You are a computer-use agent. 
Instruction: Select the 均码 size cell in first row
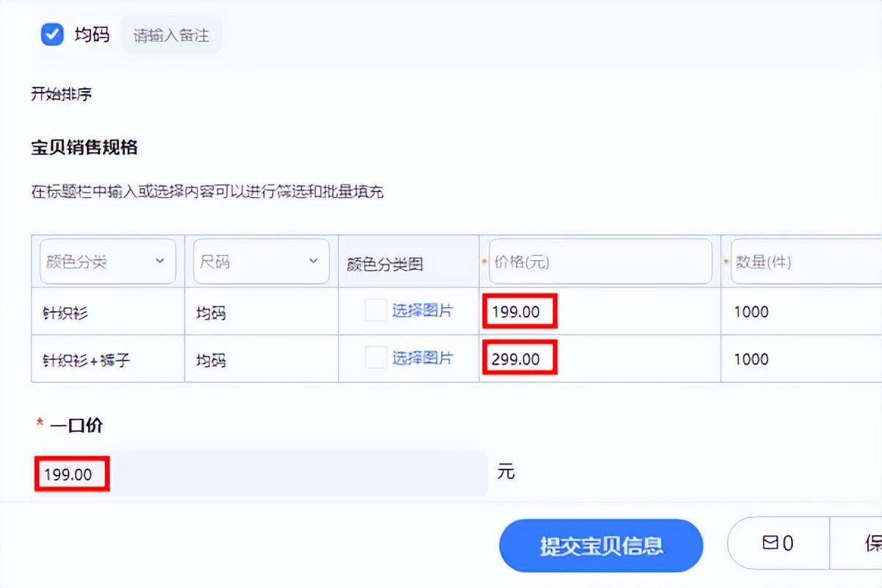pyautogui.click(x=209, y=312)
